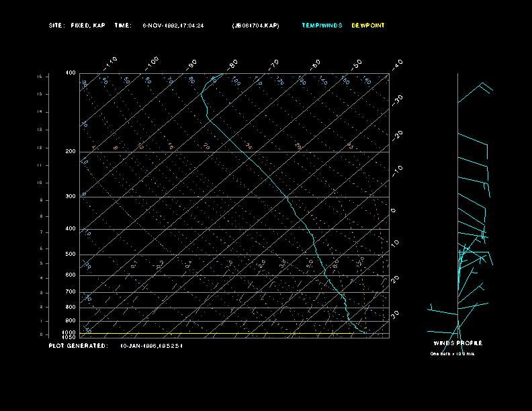Click the 100 pressure label at top-left

click(x=70, y=73)
